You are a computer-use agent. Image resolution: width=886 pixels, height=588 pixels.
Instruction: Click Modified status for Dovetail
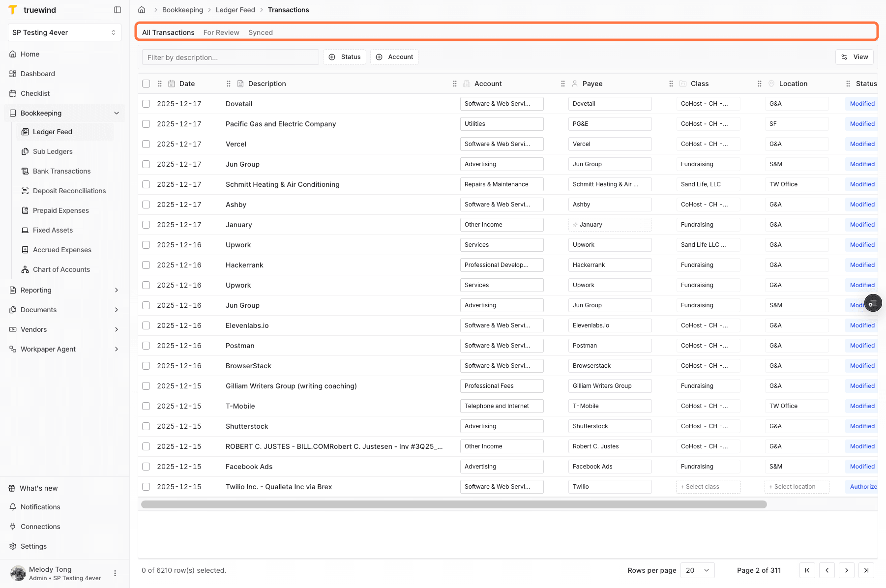point(862,104)
